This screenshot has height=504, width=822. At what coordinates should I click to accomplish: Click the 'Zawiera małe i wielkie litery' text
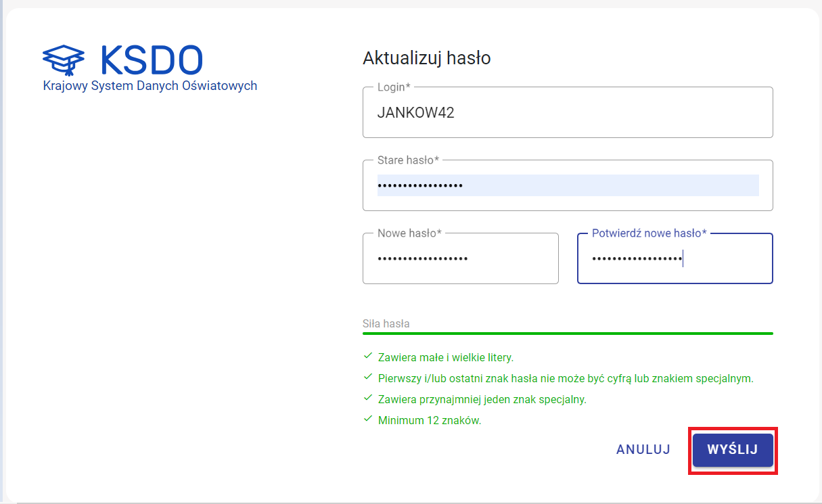point(445,357)
